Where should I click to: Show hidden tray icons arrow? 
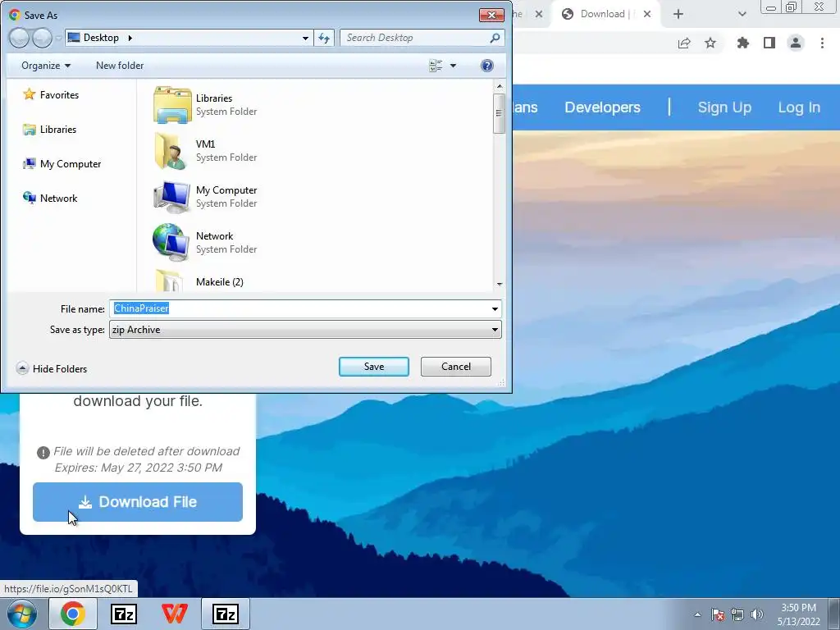[x=697, y=614]
